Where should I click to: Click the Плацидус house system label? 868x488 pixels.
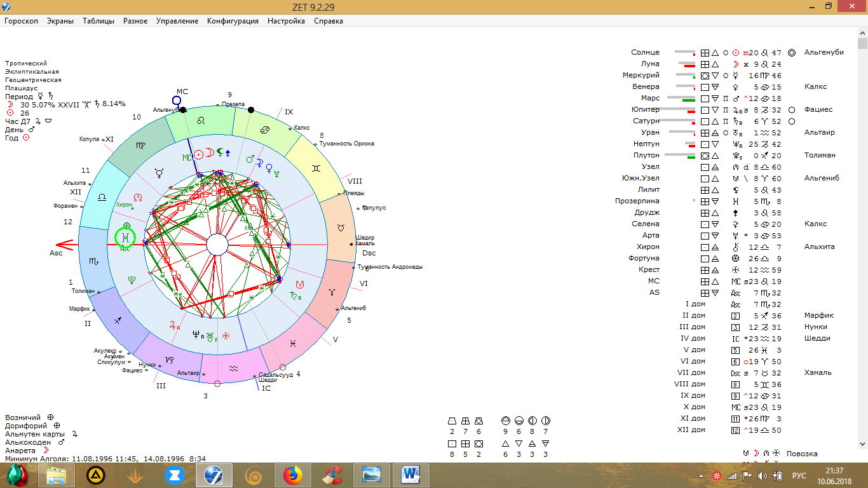[22, 88]
